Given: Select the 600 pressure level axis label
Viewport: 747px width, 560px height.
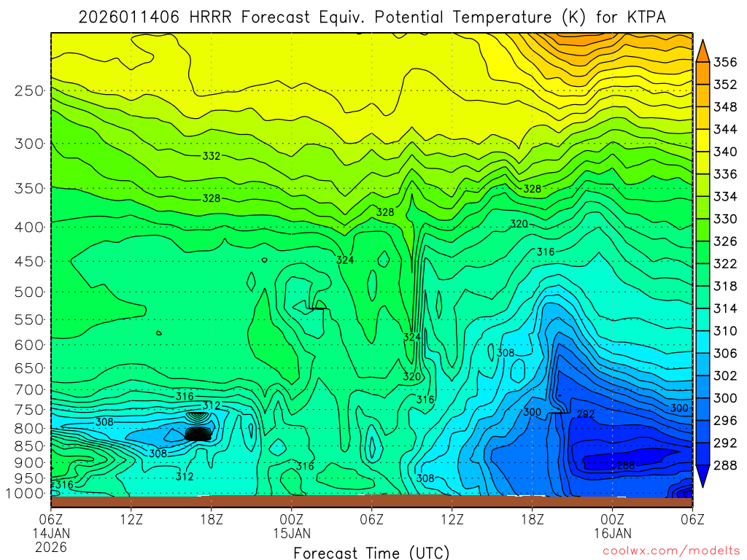Looking at the screenshot, I should point(29,345).
